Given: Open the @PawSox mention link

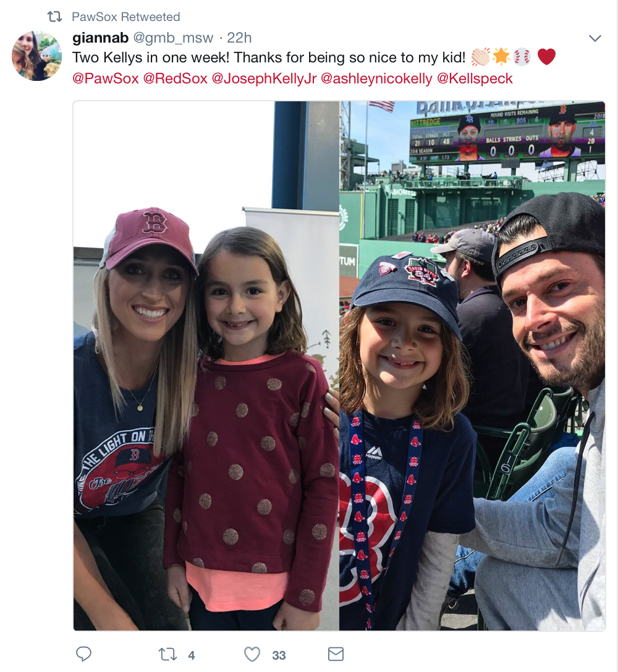Looking at the screenshot, I should [x=106, y=78].
